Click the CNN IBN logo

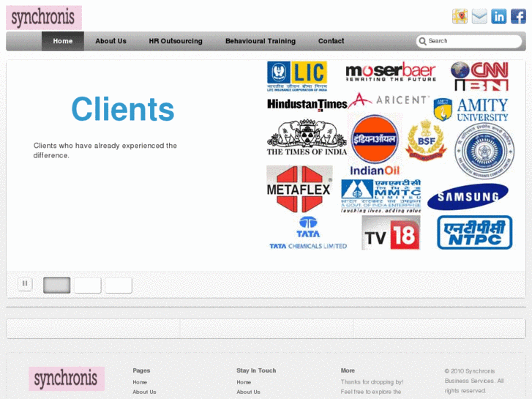click(480, 76)
